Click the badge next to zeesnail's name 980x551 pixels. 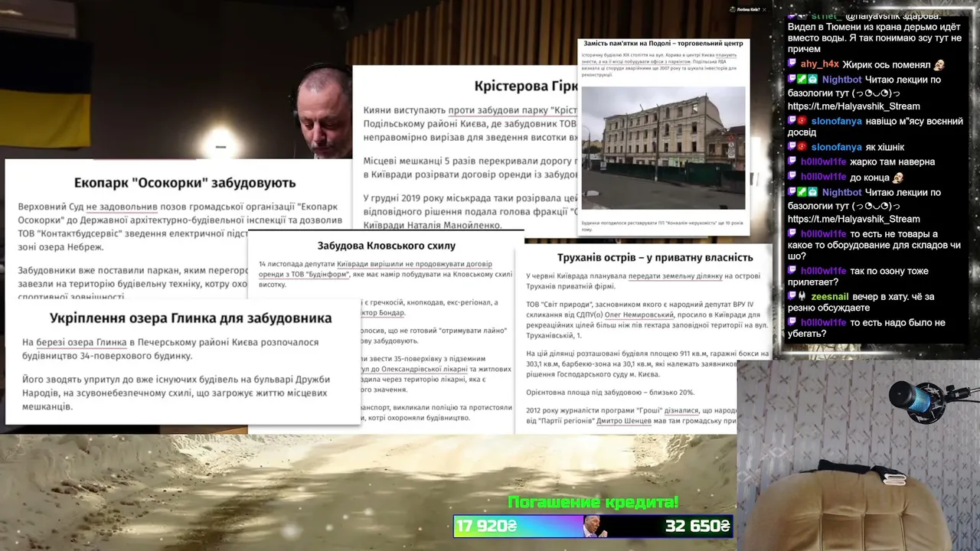click(x=802, y=296)
